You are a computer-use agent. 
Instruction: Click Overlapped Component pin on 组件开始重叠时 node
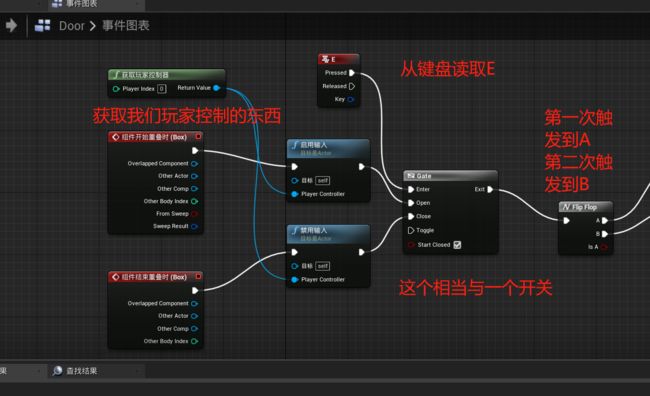(194, 163)
